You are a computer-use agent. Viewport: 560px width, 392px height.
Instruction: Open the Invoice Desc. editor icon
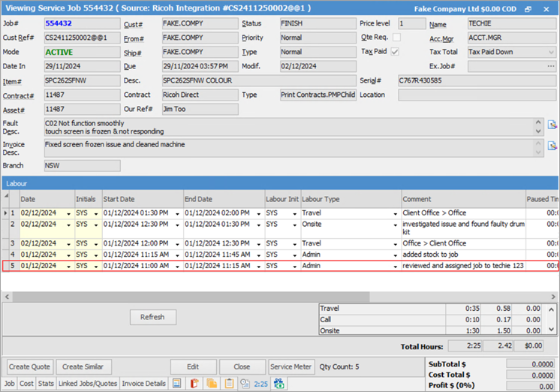click(x=552, y=144)
